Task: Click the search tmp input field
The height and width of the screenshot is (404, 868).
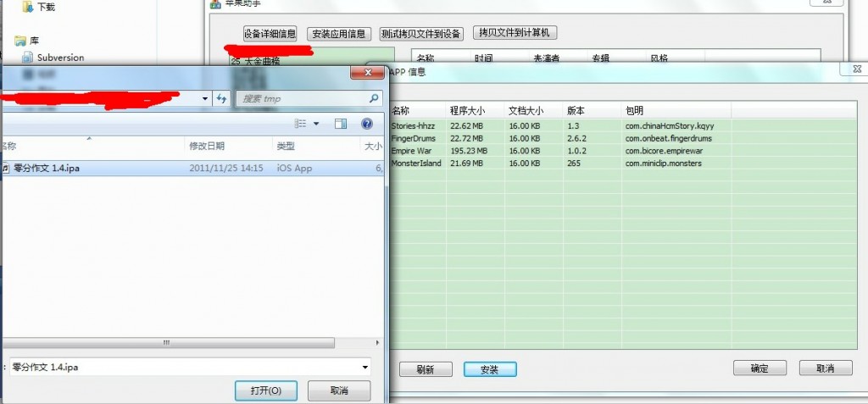Action: (303, 98)
